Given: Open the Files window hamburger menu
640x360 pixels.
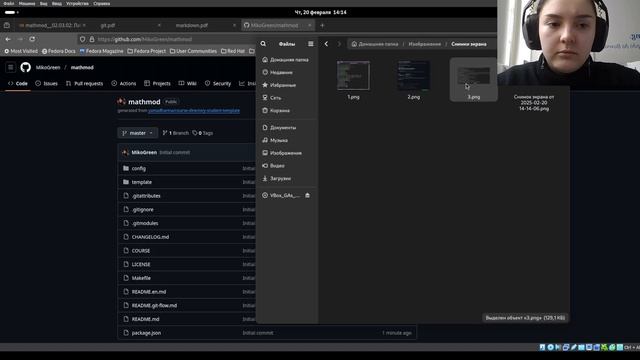Looking at the screenshot, I should click(x=311, y=44).
